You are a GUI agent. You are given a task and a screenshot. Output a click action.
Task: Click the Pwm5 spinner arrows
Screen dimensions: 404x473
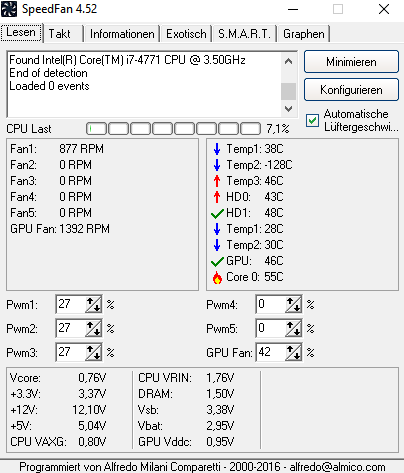coord(293,328)
